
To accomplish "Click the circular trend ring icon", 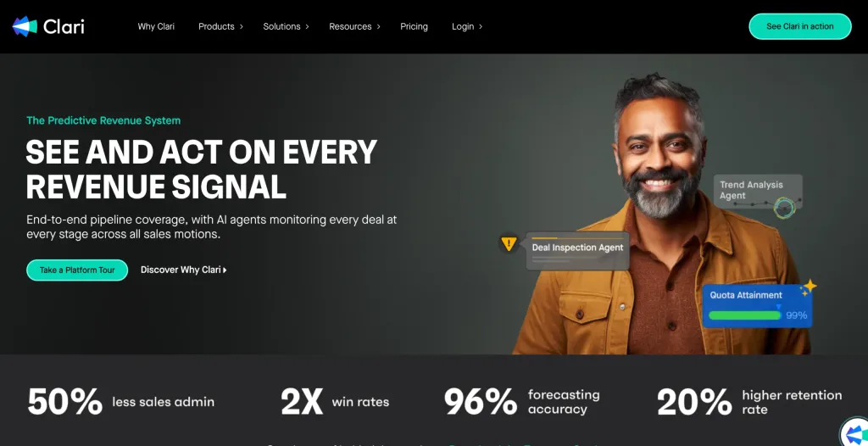I will click(784, 208).
